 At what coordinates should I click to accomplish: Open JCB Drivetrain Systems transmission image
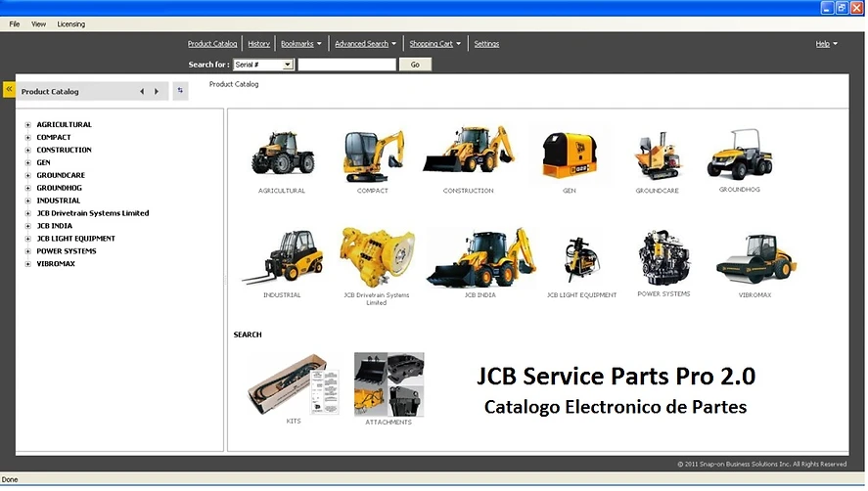[x=377, y=257]
